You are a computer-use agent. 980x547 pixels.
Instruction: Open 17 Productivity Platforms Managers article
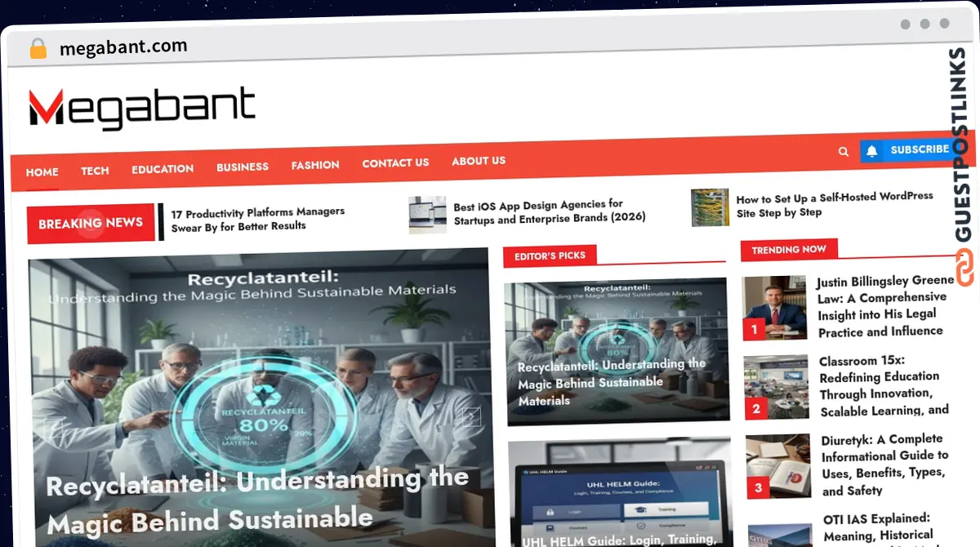[x=258, y=219]
